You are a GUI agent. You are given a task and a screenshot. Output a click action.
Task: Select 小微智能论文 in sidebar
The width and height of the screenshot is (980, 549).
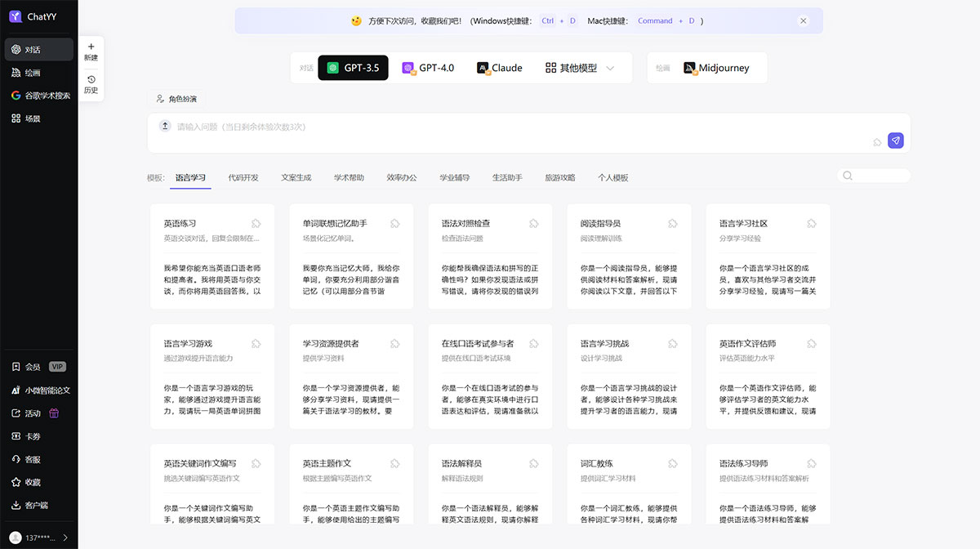coord(38,390)
